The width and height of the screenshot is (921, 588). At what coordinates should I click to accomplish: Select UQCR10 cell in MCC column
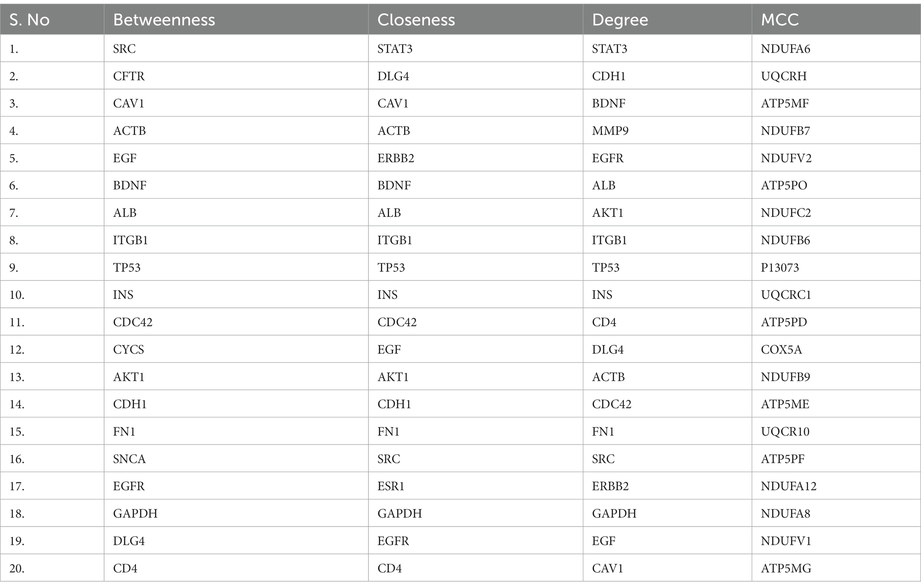pos(836,431)
